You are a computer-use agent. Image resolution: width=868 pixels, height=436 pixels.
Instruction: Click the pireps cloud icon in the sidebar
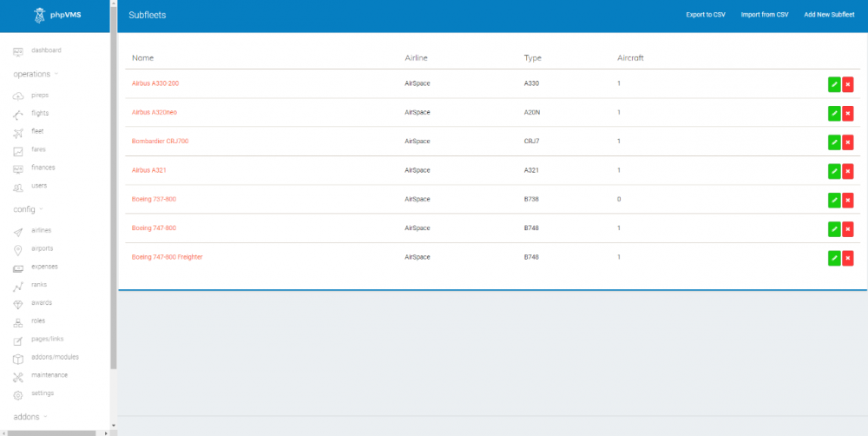coord(18,96)
